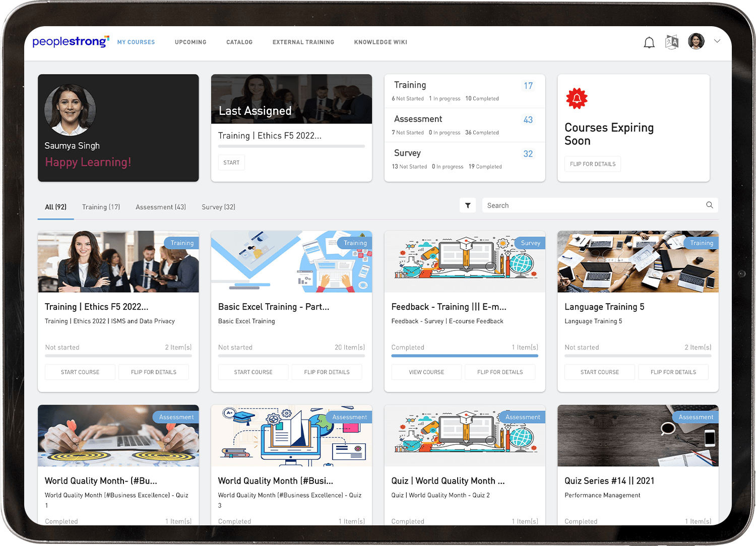The image size is (756, 546).
Task: Click the search magnifier icon
Action: tap(709, 205)
